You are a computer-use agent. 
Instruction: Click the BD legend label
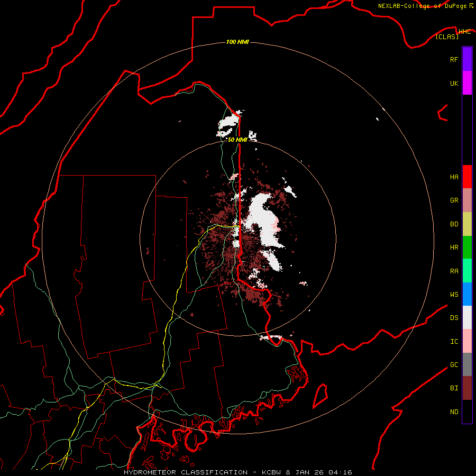coord(454,224)
